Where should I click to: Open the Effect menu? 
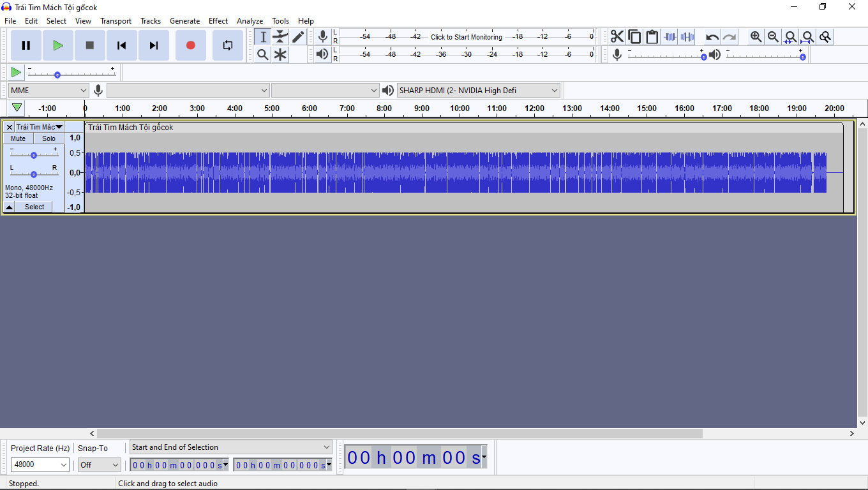pyautogui.click(x=218, y=20)
